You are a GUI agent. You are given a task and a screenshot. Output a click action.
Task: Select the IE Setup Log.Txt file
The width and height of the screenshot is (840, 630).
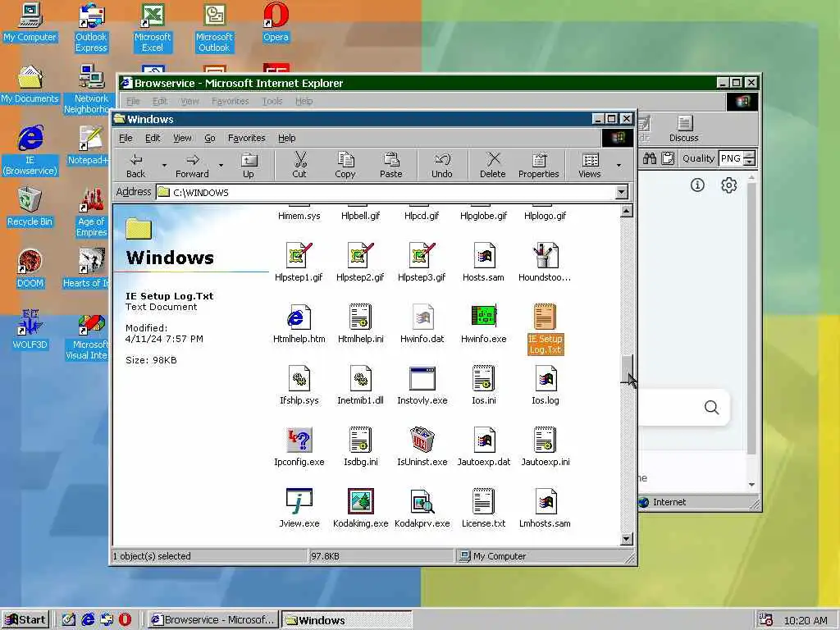click(x=546, y=329)
